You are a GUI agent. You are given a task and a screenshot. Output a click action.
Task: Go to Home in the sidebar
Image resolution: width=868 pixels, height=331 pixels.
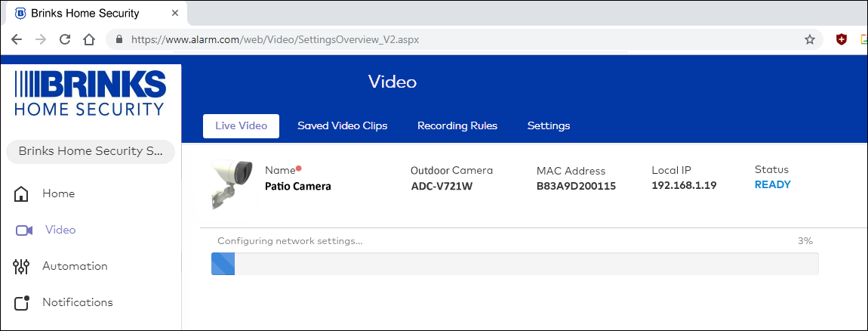[x=59, y=193]
